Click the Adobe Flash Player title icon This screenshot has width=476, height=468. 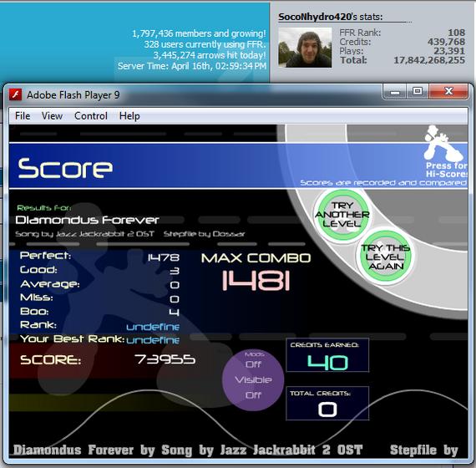(16, 94)
